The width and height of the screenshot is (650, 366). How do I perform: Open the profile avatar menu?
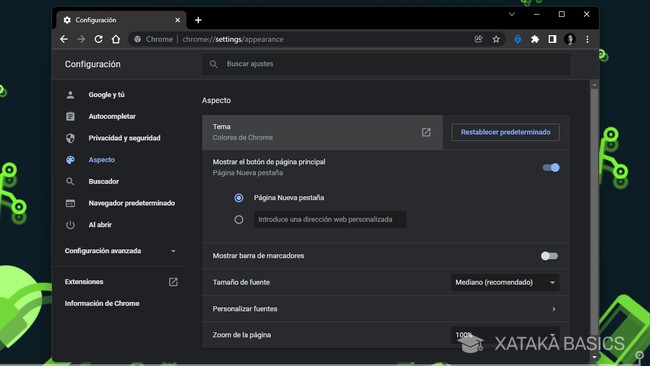570,39
